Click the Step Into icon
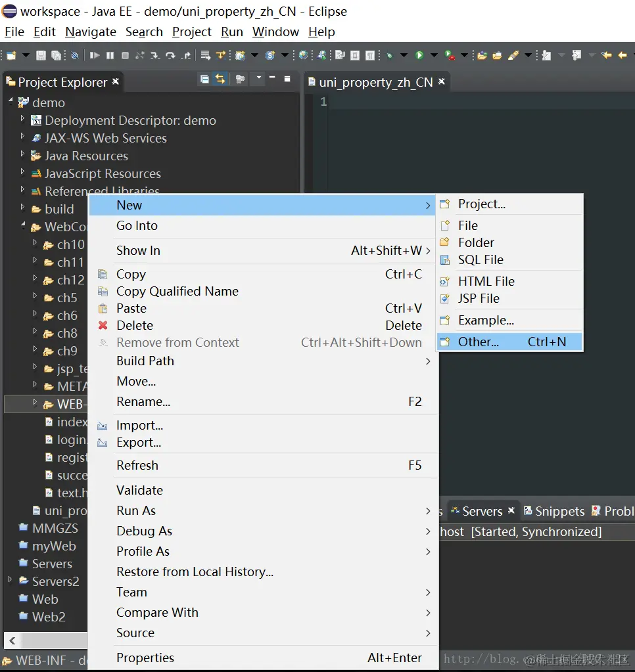The width and height of the screenshot is (635, 672). pos(154,55)
